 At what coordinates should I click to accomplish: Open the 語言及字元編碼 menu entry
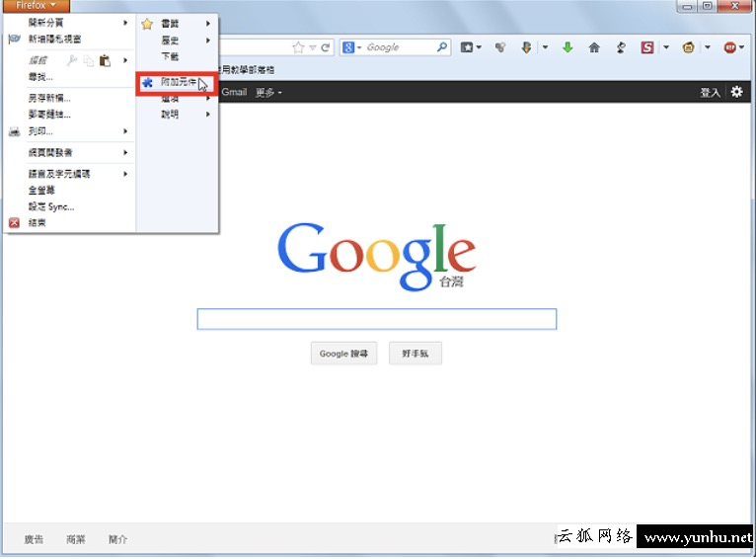59,174
